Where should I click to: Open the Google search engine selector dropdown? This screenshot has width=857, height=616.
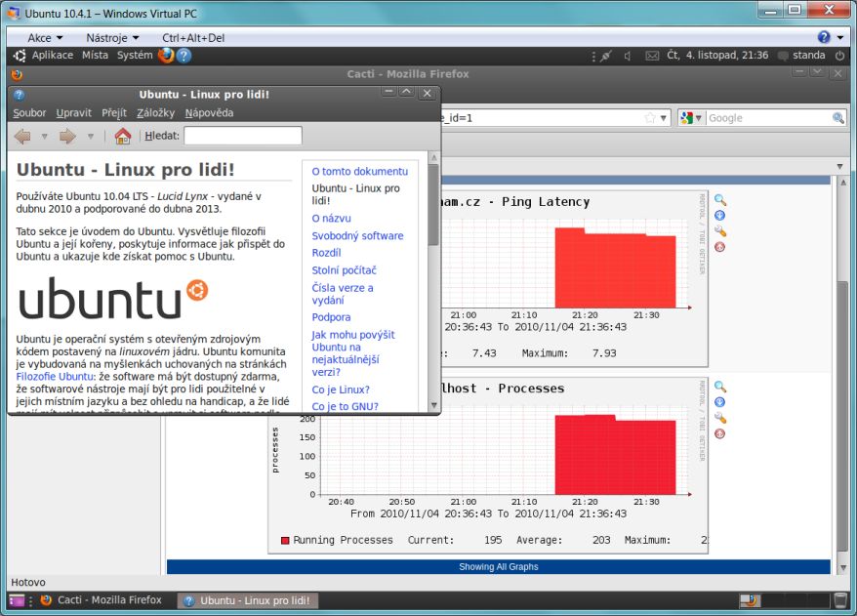(692, 118)
